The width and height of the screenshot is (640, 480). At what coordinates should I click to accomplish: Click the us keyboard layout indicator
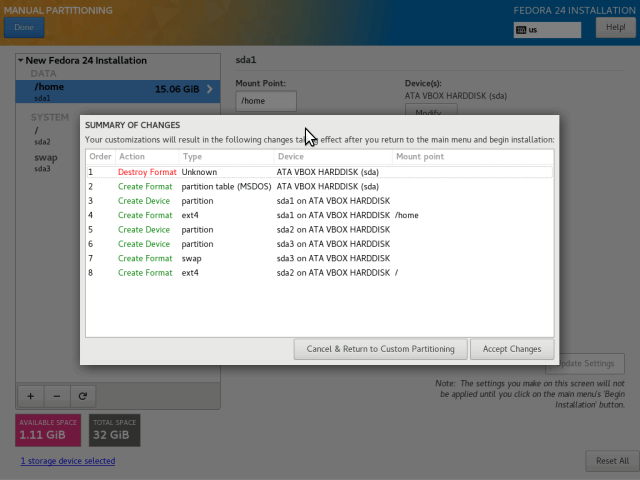[x=547, y=30]
